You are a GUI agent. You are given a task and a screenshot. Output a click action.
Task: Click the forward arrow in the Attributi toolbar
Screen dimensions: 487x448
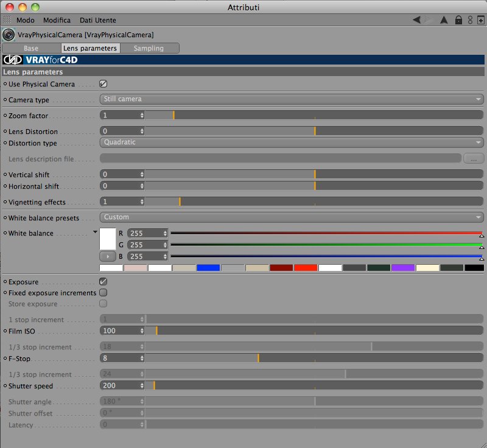(430, 20)
